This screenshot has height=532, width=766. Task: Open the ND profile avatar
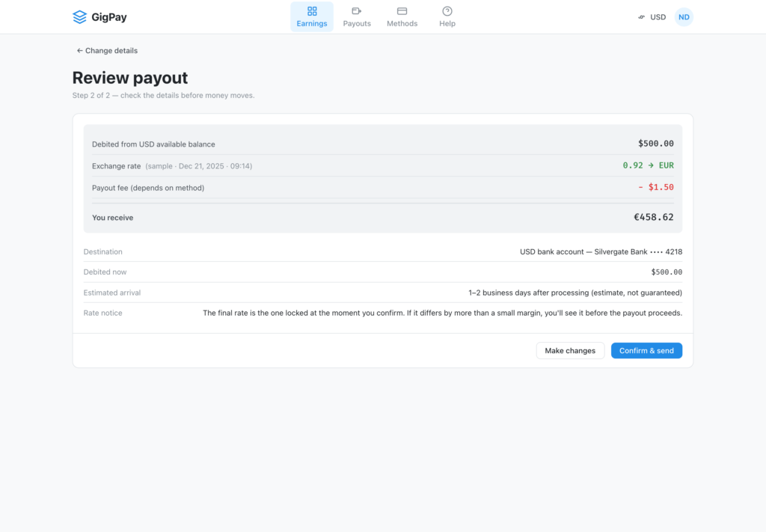pyautogui.click(x=684, y=17)
